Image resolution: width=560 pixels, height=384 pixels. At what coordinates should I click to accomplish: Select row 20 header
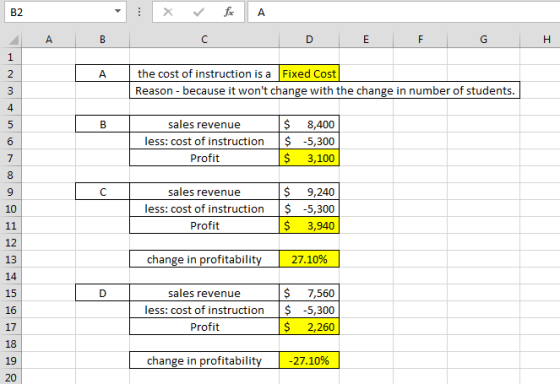click(x=10, y=377)
